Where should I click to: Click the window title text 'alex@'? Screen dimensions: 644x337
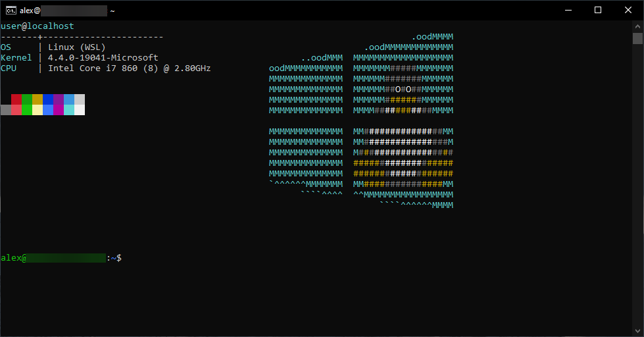(30, 11)
